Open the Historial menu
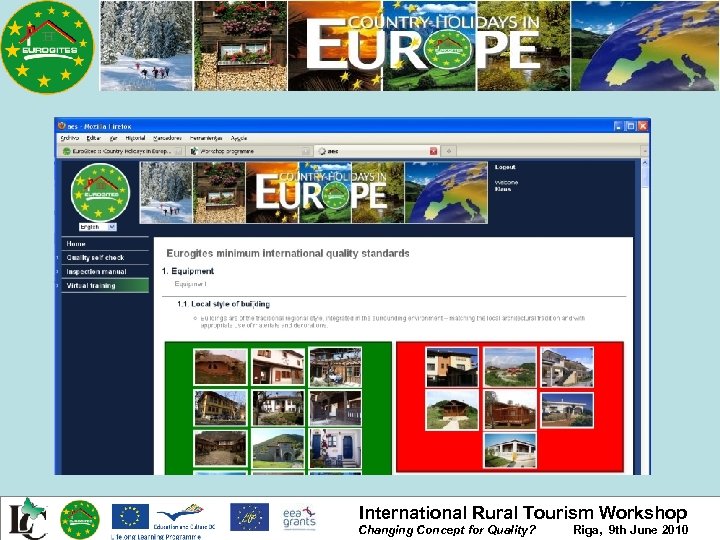 pyautogui.click(x=135, y=138)
